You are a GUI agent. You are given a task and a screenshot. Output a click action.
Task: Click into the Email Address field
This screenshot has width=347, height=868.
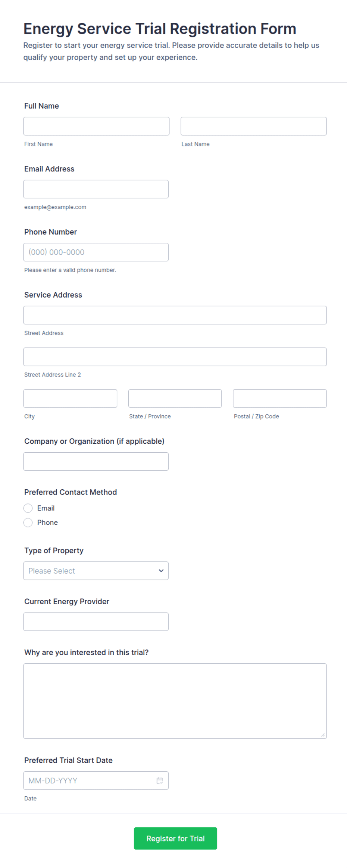pyautogui.click(x=96, y=189)
